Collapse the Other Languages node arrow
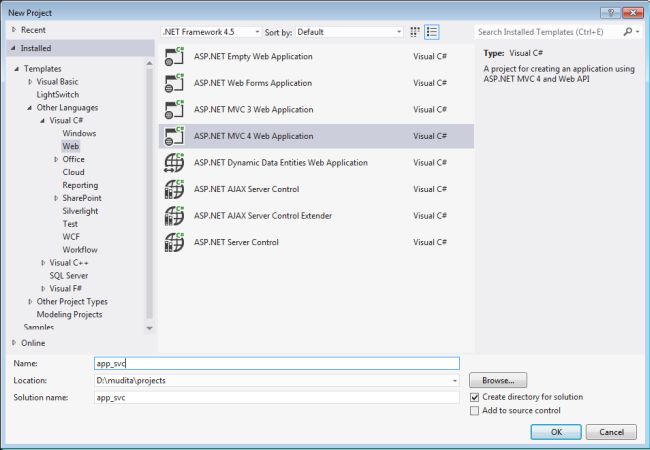 (29, 108)
